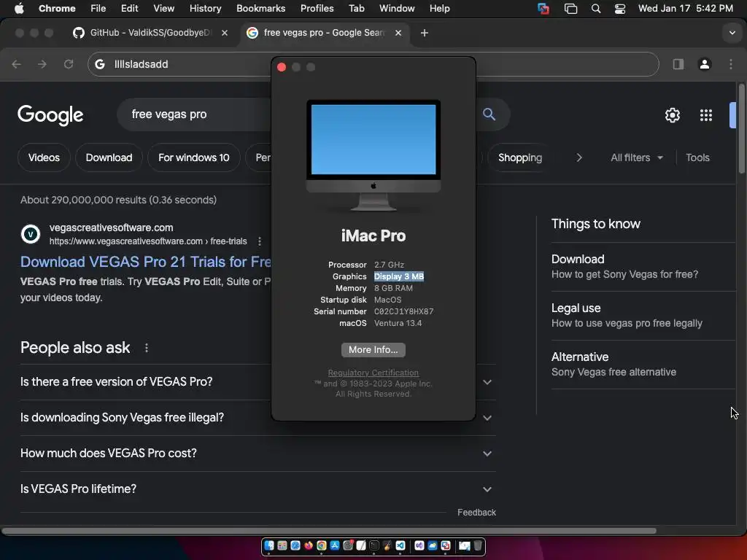
Task: Open the History menu
Action: (x=205, y=9)
